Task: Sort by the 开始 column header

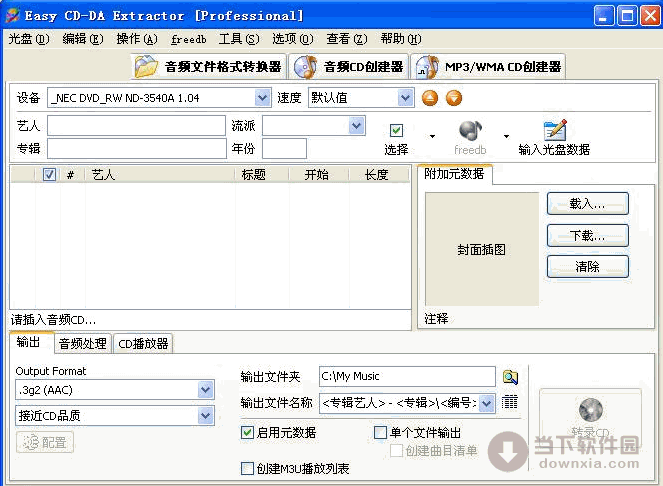Action: tap(319, 174)
